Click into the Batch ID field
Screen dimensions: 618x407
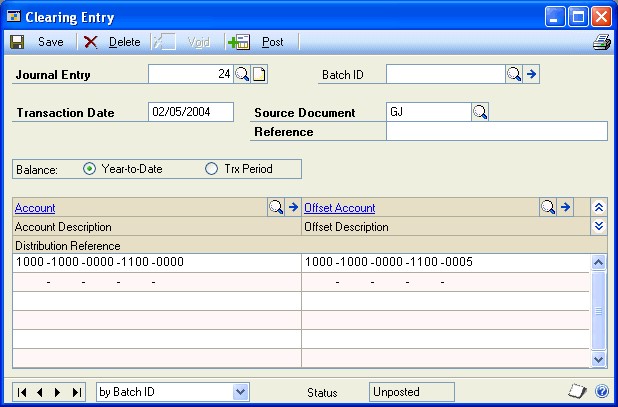point(446,74)
